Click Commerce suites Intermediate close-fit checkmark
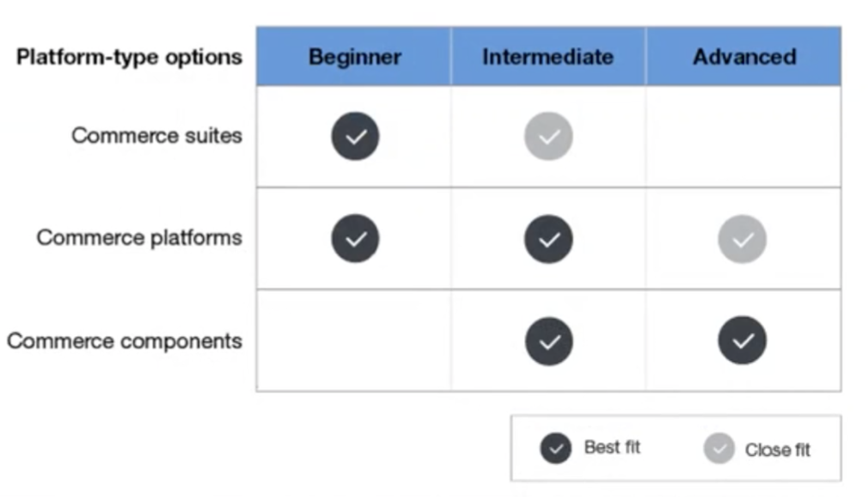This screenshot has height=497, width=868. (548, 137)
